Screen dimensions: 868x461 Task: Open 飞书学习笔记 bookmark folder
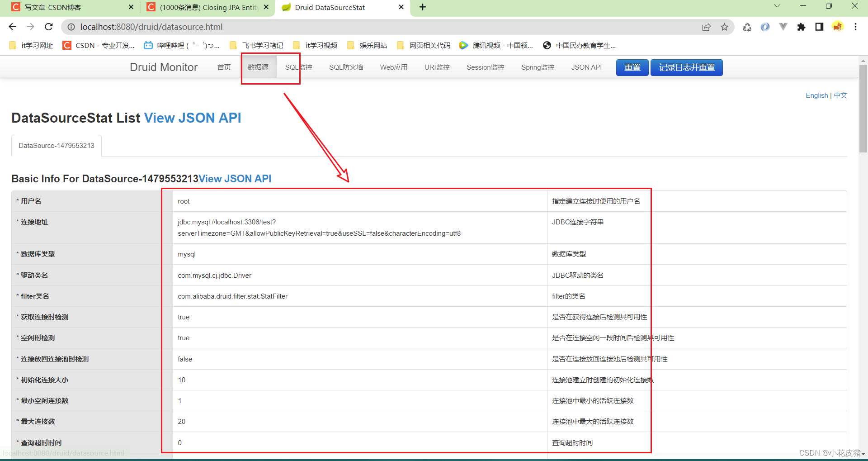pos(256,45)
